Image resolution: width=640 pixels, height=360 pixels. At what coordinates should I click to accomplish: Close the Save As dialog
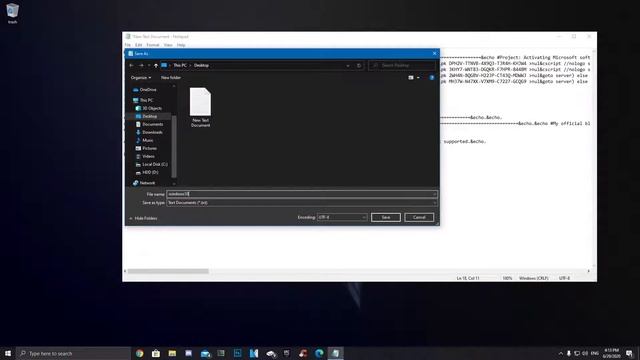pyautogui.click(x=434, y=53)
